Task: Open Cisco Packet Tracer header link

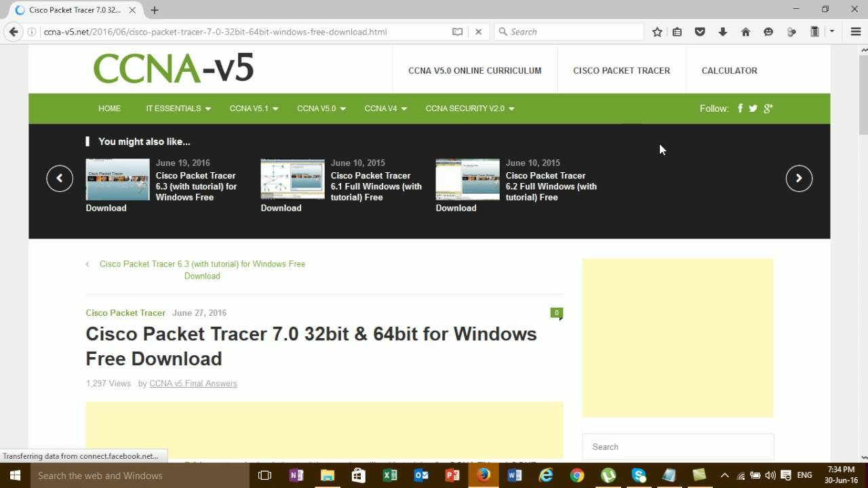Action: point(621,70)
